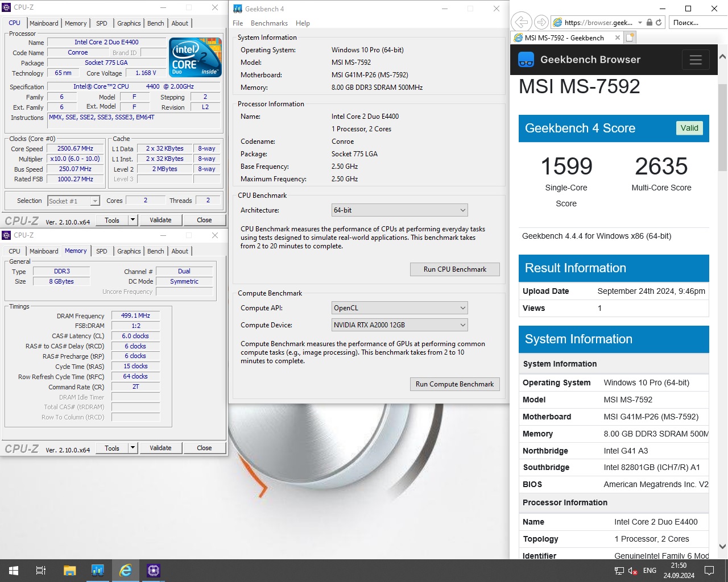Viewport: 728px width, 582px height.
Task: Click Run Compute Benchmark button
Action: (x=455, y=384)
